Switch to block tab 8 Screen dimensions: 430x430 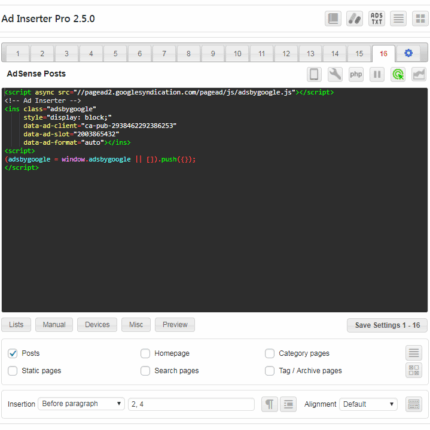tap(188, 54)
